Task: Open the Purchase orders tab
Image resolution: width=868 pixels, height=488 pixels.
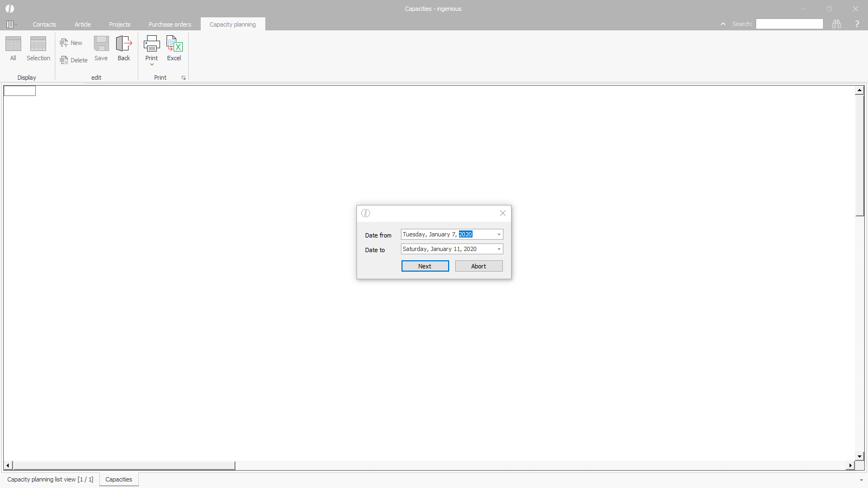Action: point(170,24)
